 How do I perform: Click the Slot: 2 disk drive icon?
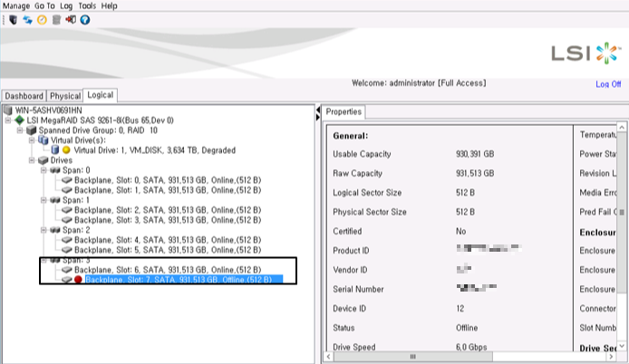66,210
